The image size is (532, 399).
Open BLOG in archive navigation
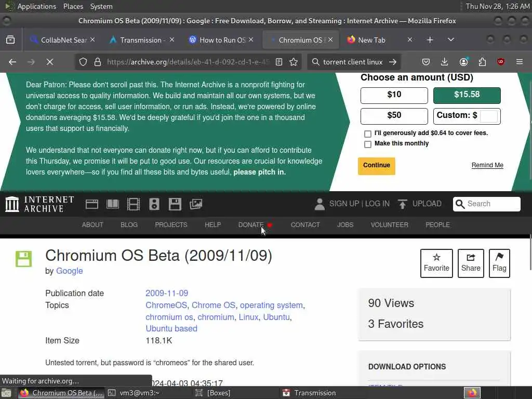[129, 225]
